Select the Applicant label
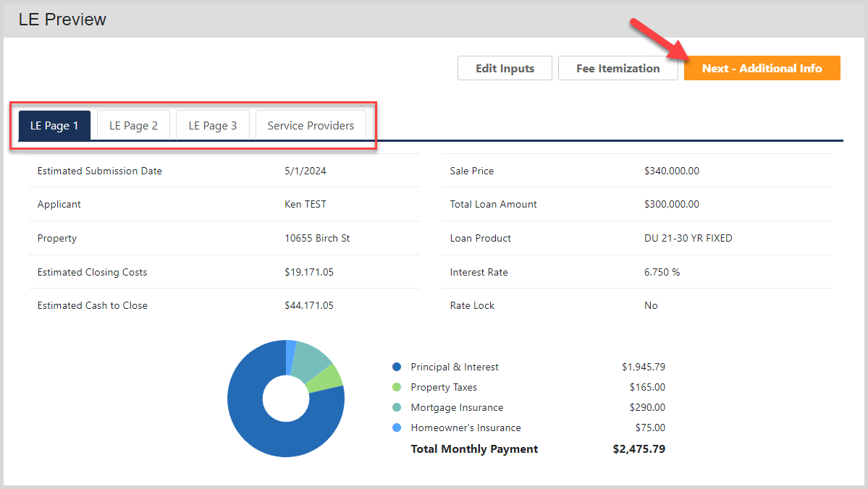This screenshot has width=868, height=489. pyautogui.click(x=59, y=204)
